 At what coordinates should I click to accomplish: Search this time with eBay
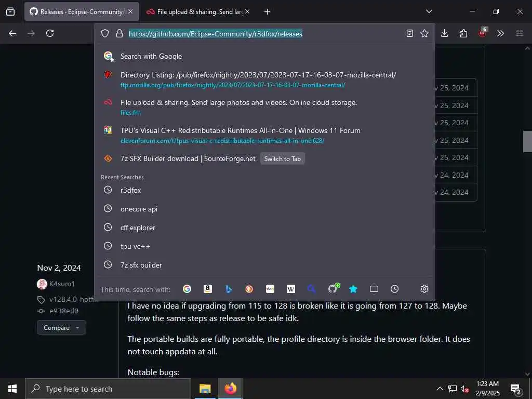[270, 289]
